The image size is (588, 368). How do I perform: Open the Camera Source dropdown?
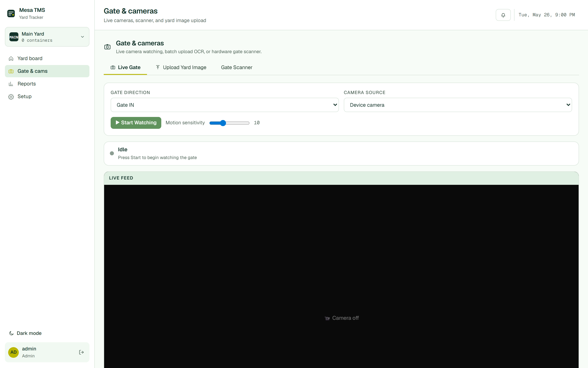tap(458, 105)
